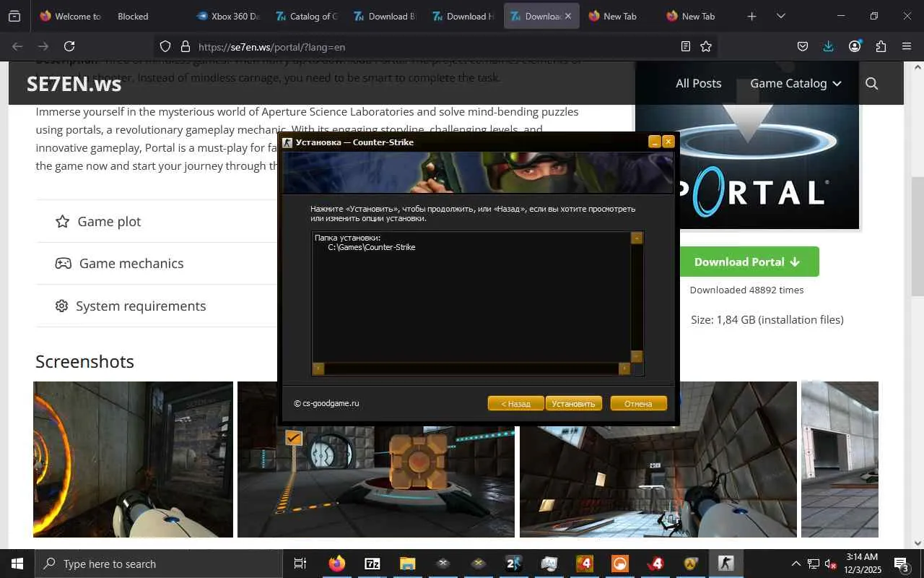Open a new browser tab
This screenshot has width=924, height=578.
click(x=751, y=16)
